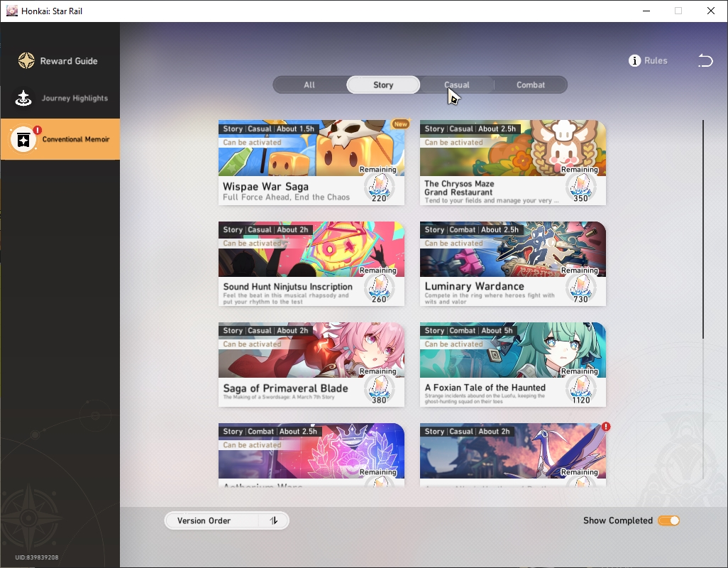Viewport: 728px width, 568px height.
Task: Click the back arrow icon
Action: [705, 60]
